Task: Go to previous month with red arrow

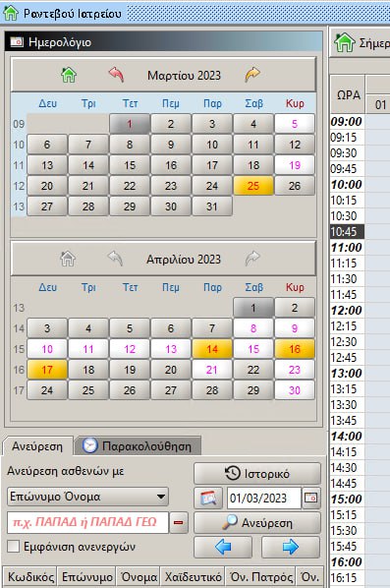Action: click(116, 75)
